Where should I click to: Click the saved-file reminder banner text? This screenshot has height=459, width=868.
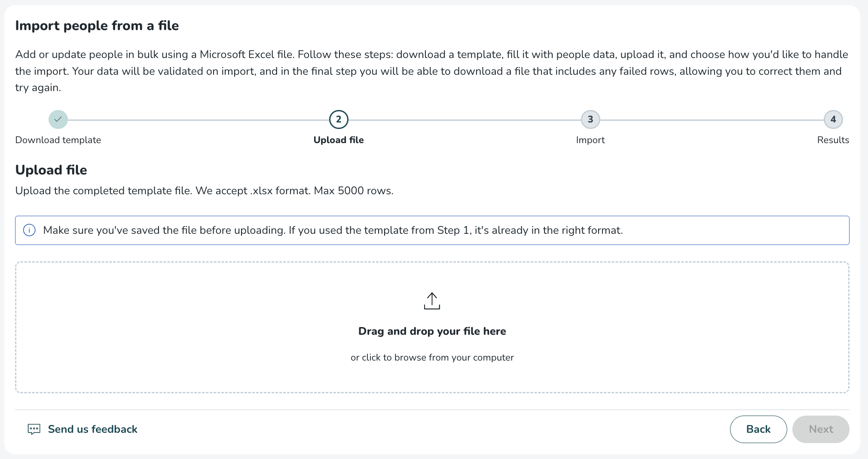point(333,230)
